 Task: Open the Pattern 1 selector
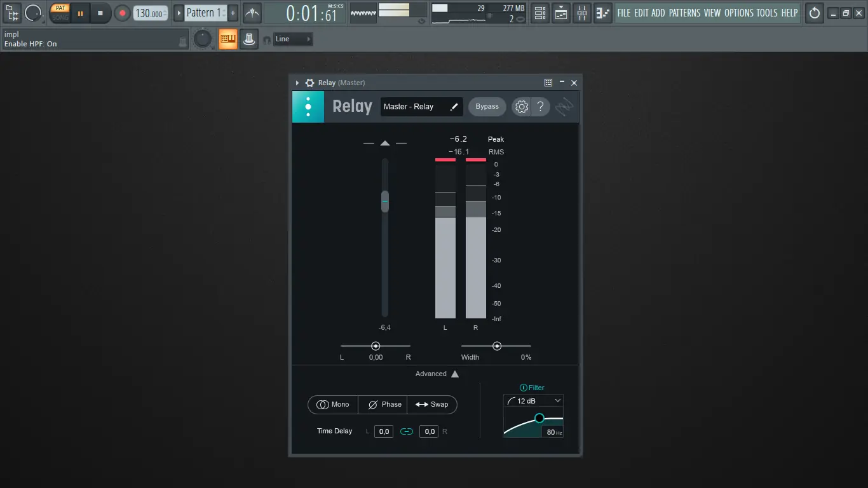(205, 13)
